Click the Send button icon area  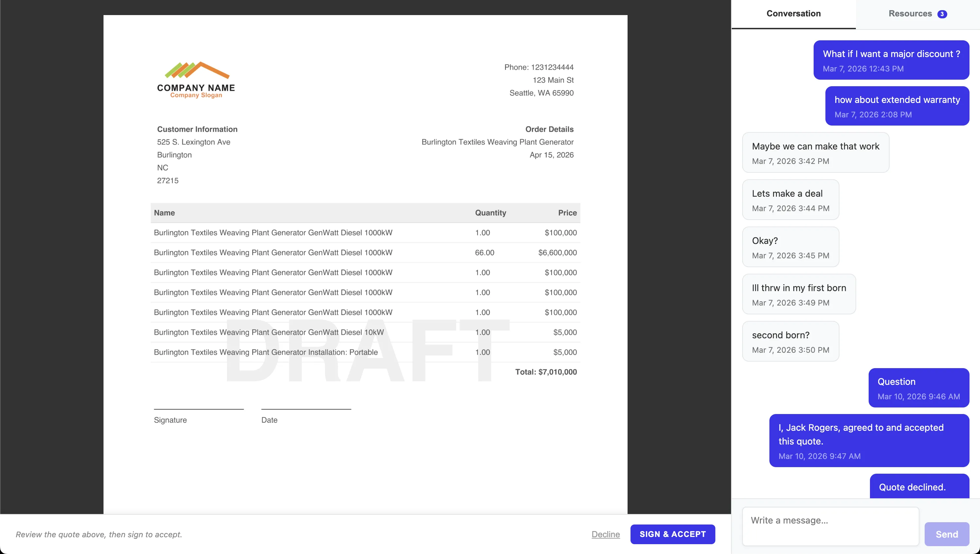point(947,534)
